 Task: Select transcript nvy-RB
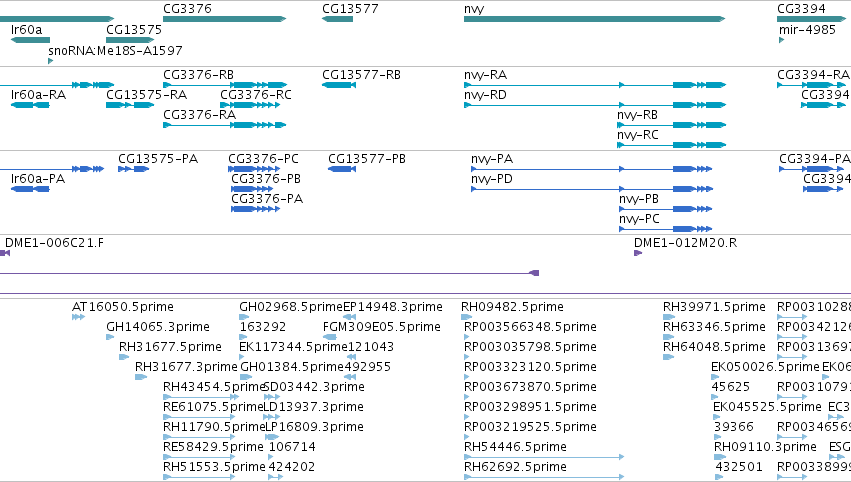tap(671, 125)
